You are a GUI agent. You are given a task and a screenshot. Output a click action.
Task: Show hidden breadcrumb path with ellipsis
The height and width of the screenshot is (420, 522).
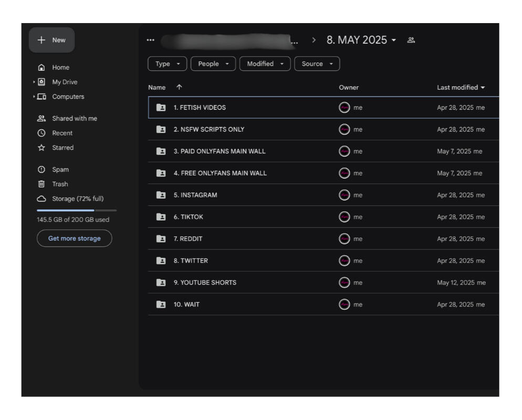coord(152,40)
